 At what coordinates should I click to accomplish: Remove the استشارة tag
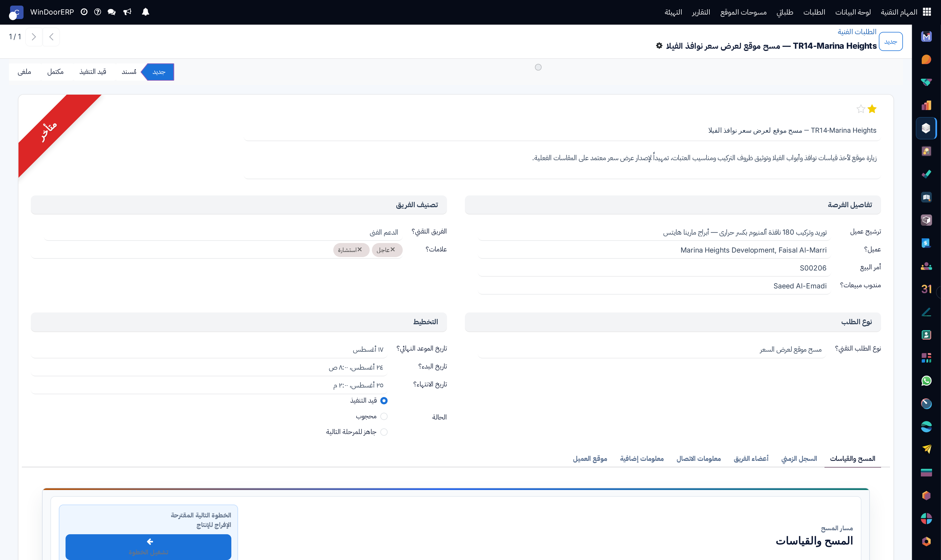(x=360, y=249)
